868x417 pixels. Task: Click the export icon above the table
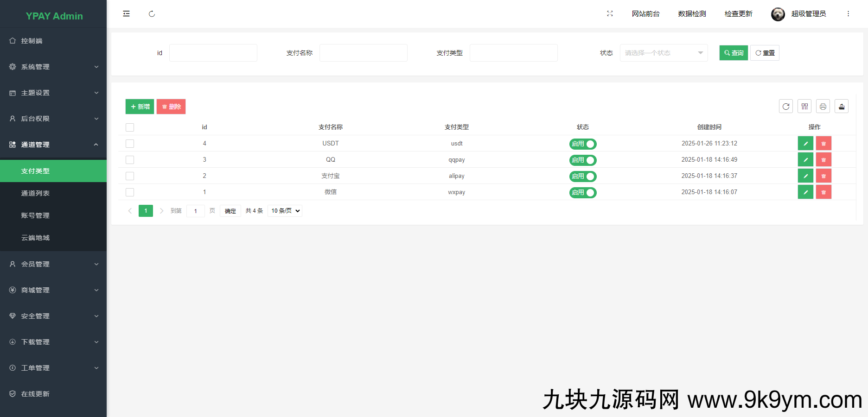pos(842,106)
